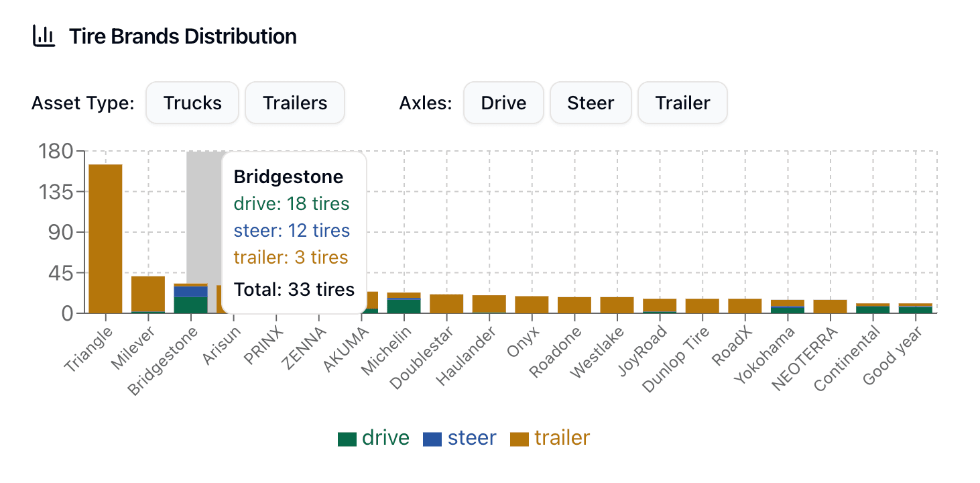Click the trailer legend label text

pyautogui.click(x=562, y=438)
